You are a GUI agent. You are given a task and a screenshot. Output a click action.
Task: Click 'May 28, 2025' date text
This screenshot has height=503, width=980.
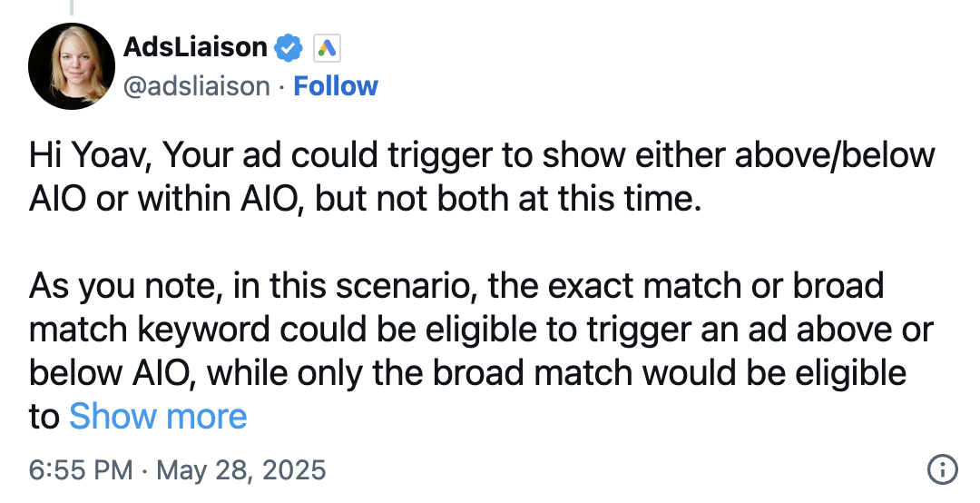(240, 469)
